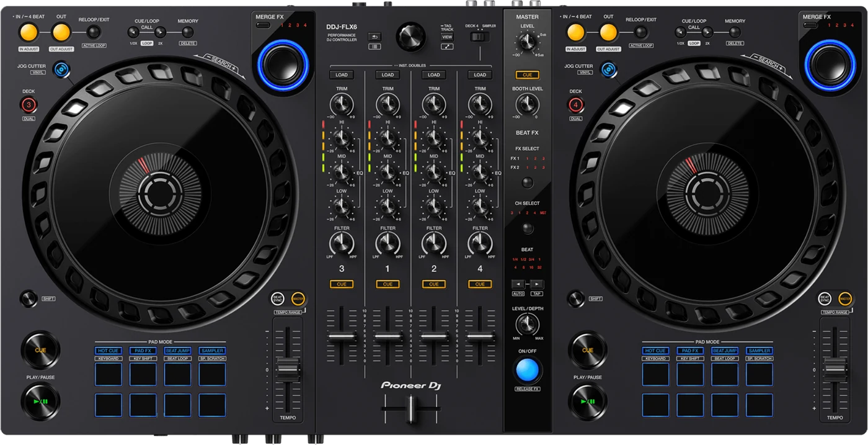Click the right deck TEMPO slider handle

[x=835, y=369]
